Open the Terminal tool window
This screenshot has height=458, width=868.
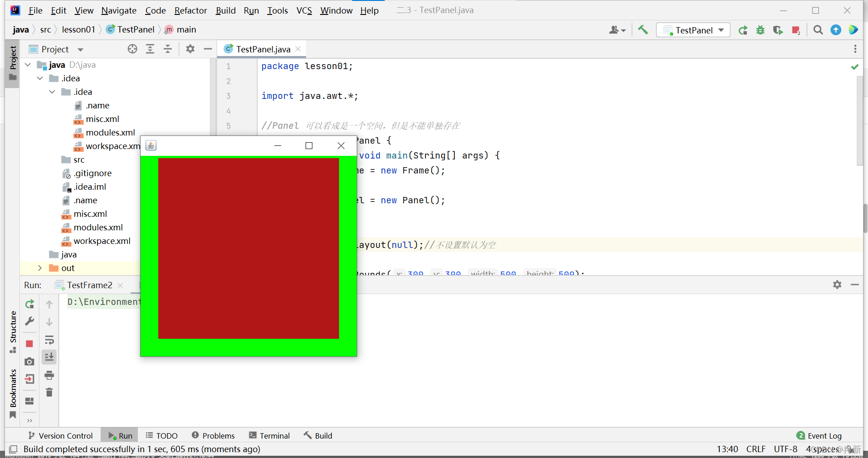click(269, 436)
